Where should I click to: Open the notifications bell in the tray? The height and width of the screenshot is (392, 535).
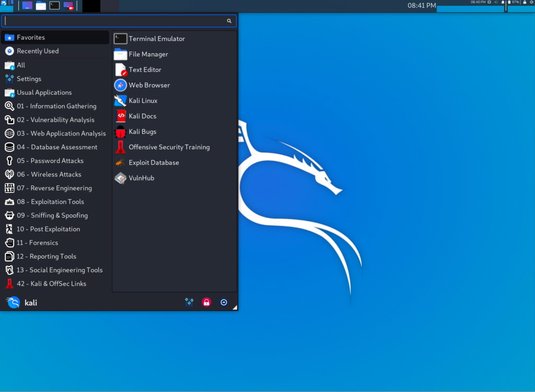click(x=503, y=2)
